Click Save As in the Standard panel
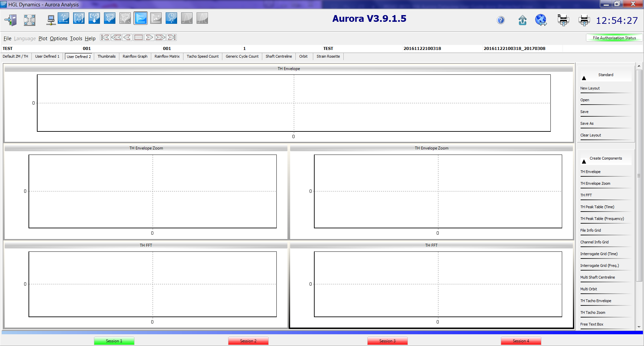This screenshot has width=644, height=346. [587, 123]
